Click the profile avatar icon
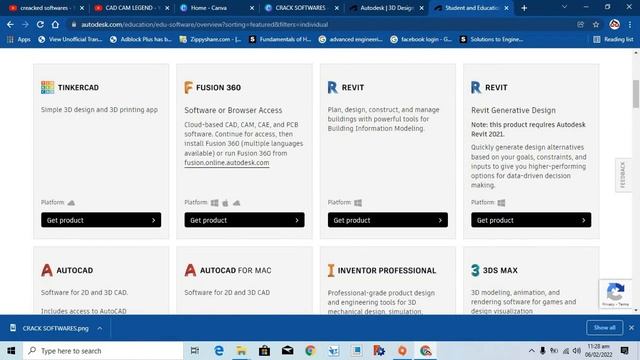The width and height of the screenshot is (640, 360). coord(614,24)
